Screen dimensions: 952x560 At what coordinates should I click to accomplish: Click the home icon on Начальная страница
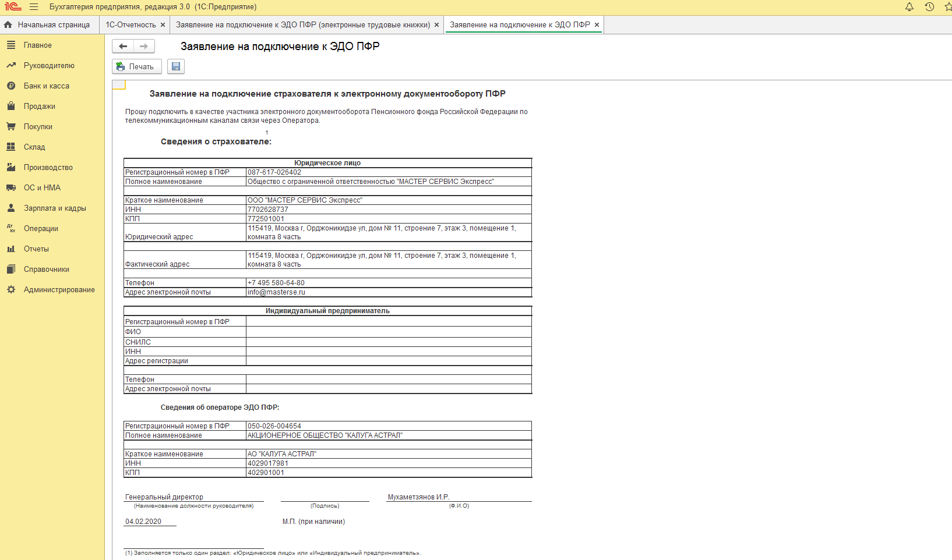pos(8,24)
